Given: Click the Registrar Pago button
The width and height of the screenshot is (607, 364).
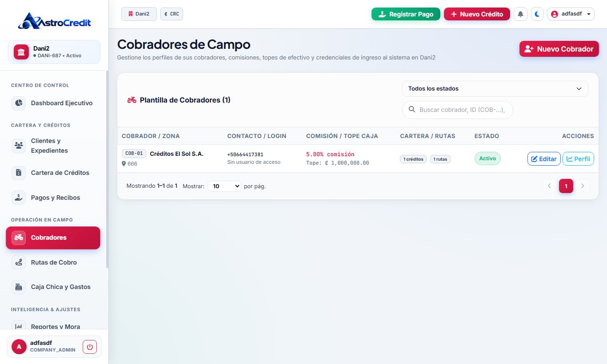Looking at the screenshot, I should coord(406,14).
